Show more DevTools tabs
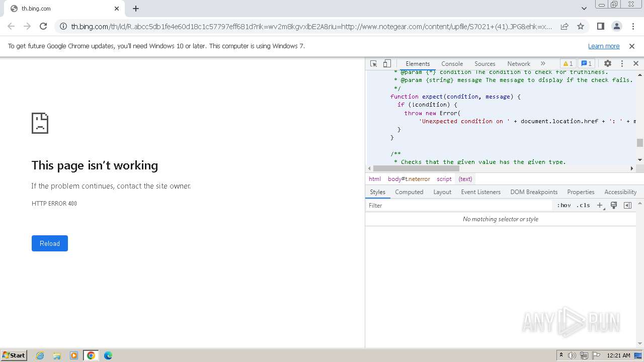This screenshot has width=644, height=362. point(543,64)
